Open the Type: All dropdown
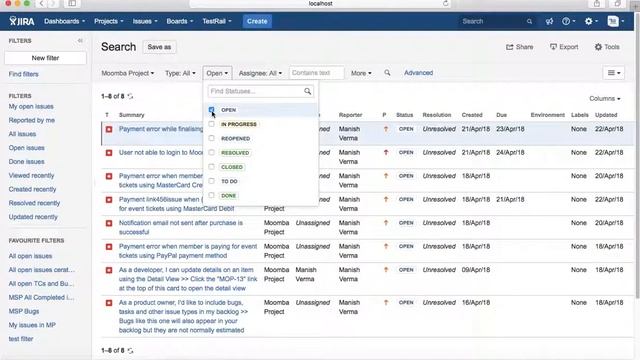This screenshot has width=640, height=360. pos(180,73)
